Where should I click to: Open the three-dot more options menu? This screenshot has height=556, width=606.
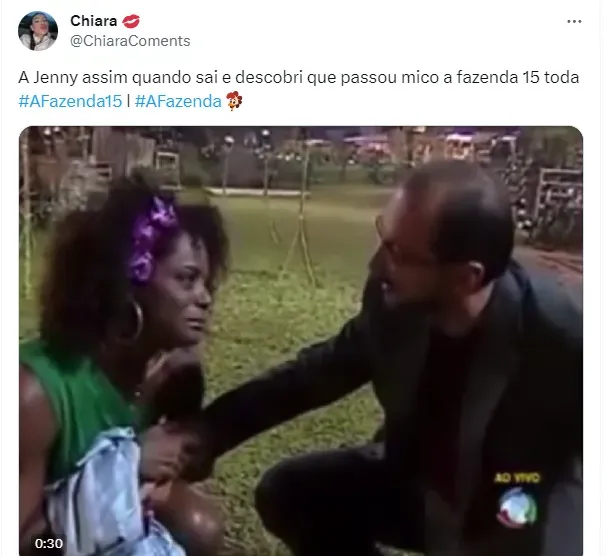574,22
